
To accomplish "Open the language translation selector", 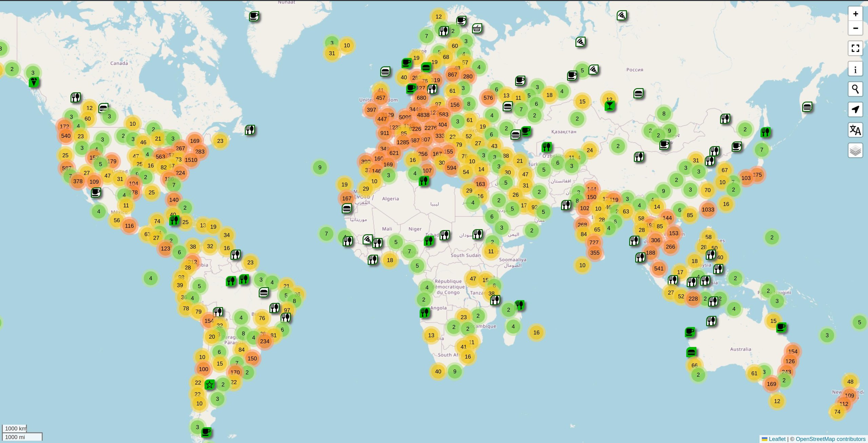I will [x=855, y=130].
